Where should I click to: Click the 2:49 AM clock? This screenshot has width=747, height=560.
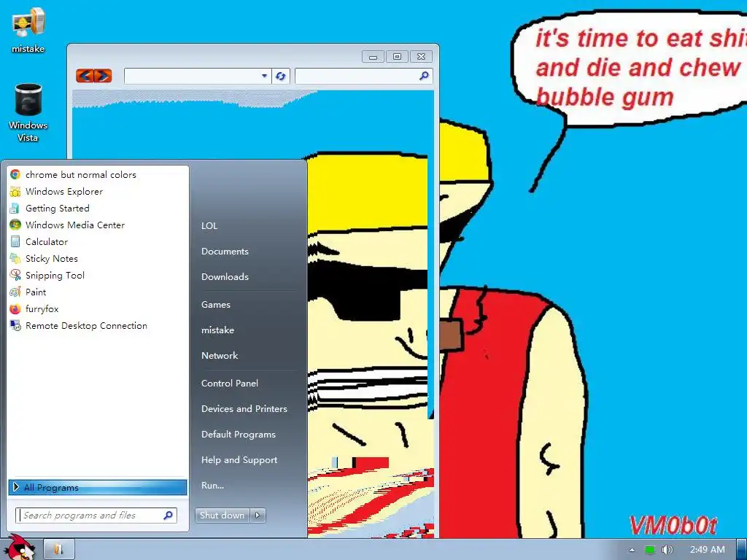pos(708,550)
